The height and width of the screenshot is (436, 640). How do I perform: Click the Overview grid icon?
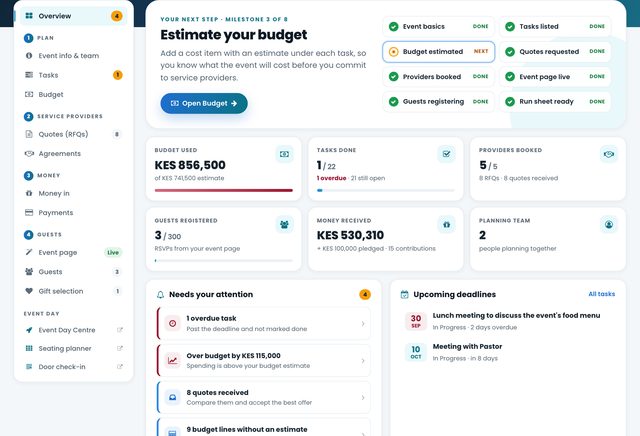point(29,16)
